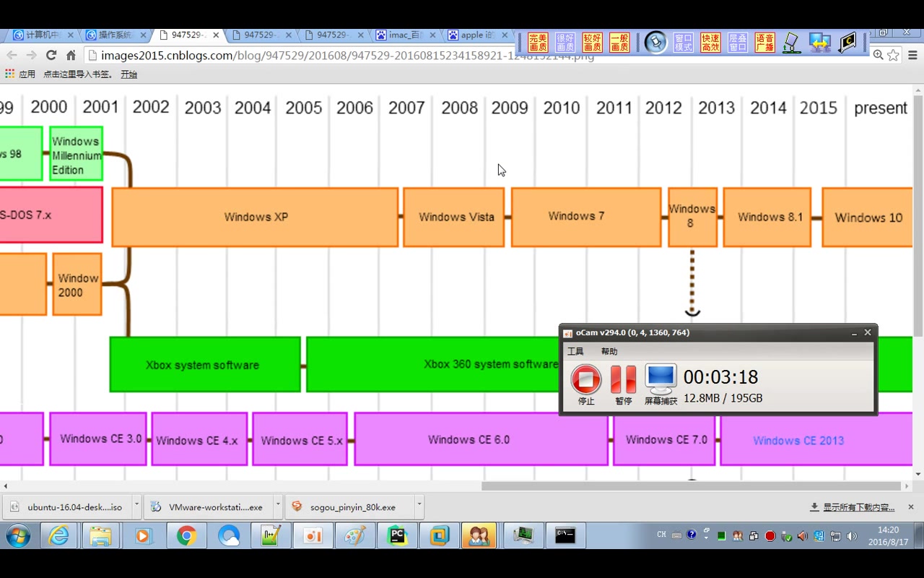Open the VMware-workstation exe download

(x=208, y=507)
